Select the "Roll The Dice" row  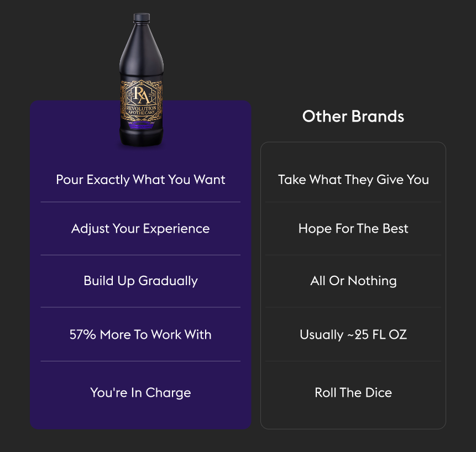(353, 393)
